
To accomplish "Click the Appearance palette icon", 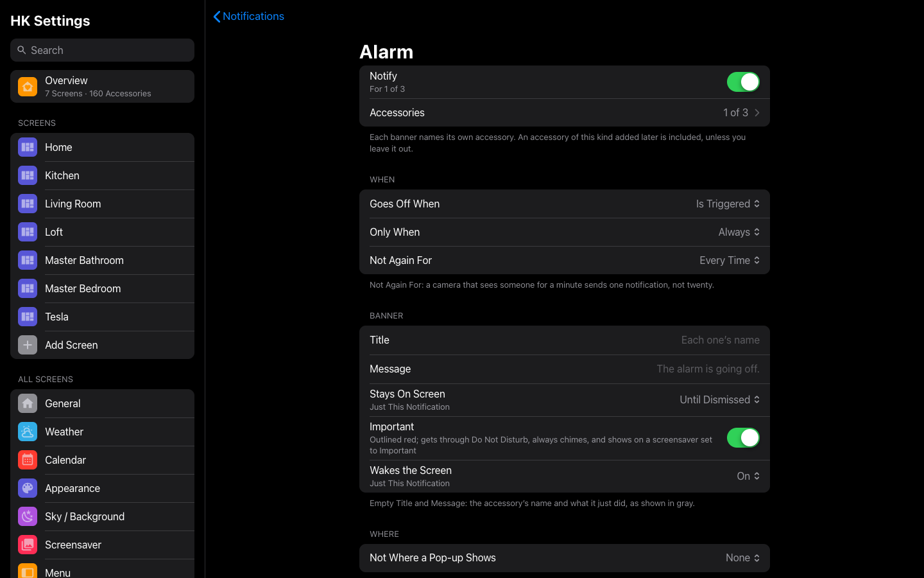I will (28, 488).
